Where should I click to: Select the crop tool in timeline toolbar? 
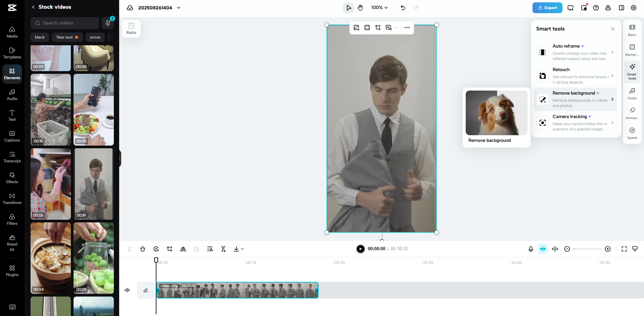(170, 249)
